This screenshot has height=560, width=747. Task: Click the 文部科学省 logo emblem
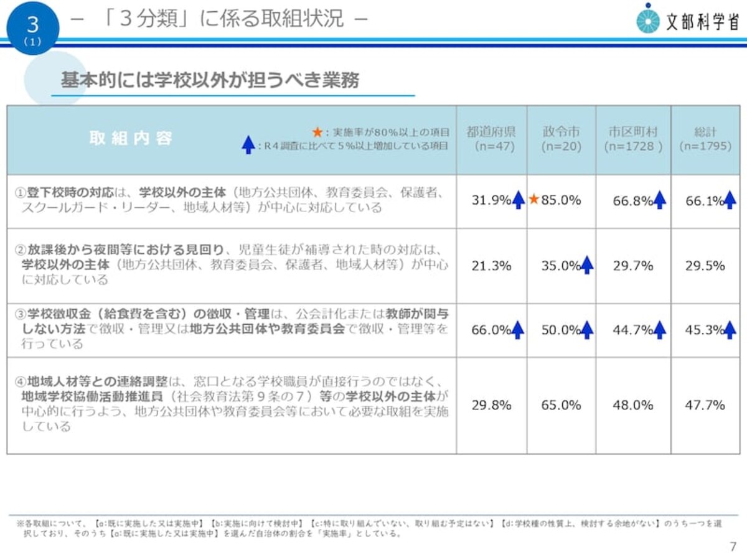pyautogui.click(x=647, y=19)
